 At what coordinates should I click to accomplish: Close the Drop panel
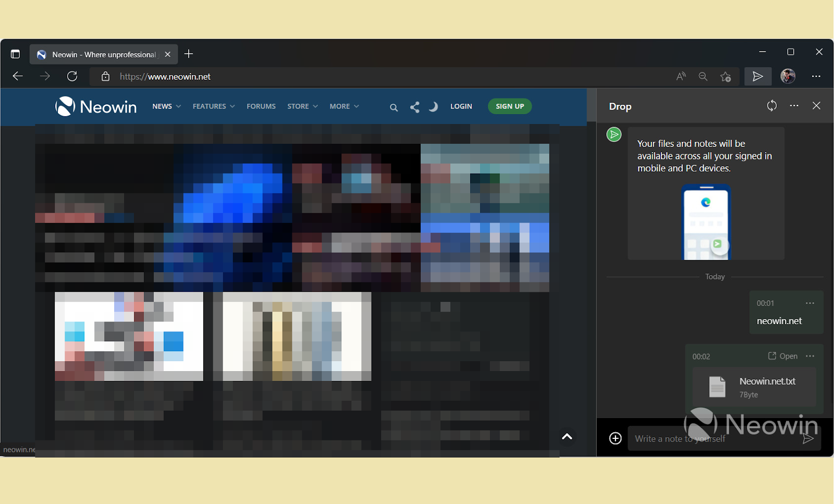[x=816, y=106]
